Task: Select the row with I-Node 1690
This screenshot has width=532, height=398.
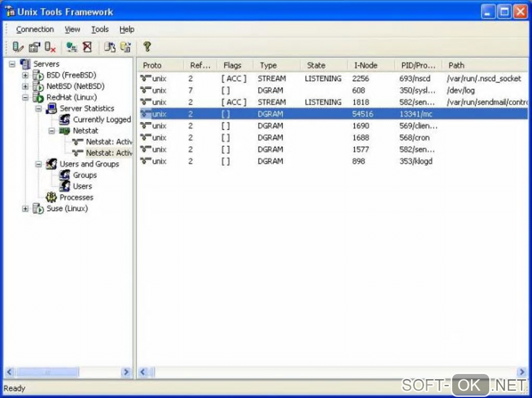Action: pyautogui.click(x=333, y=126)
